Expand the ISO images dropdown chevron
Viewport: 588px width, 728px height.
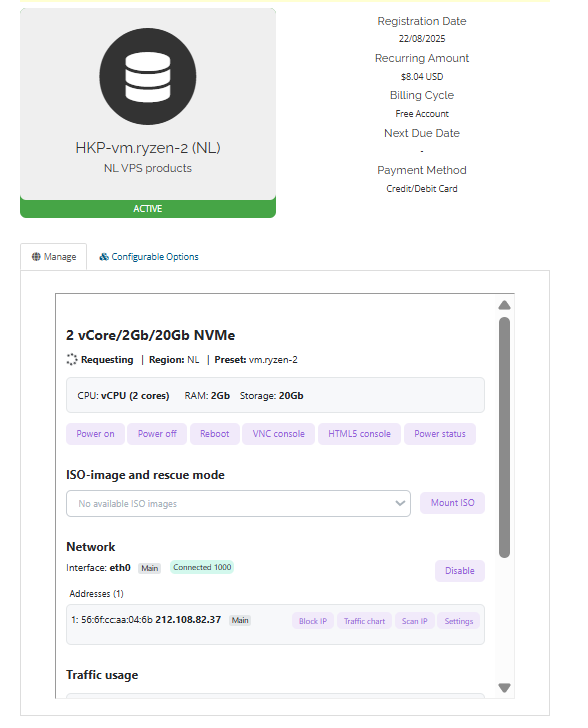pos(400,503)
